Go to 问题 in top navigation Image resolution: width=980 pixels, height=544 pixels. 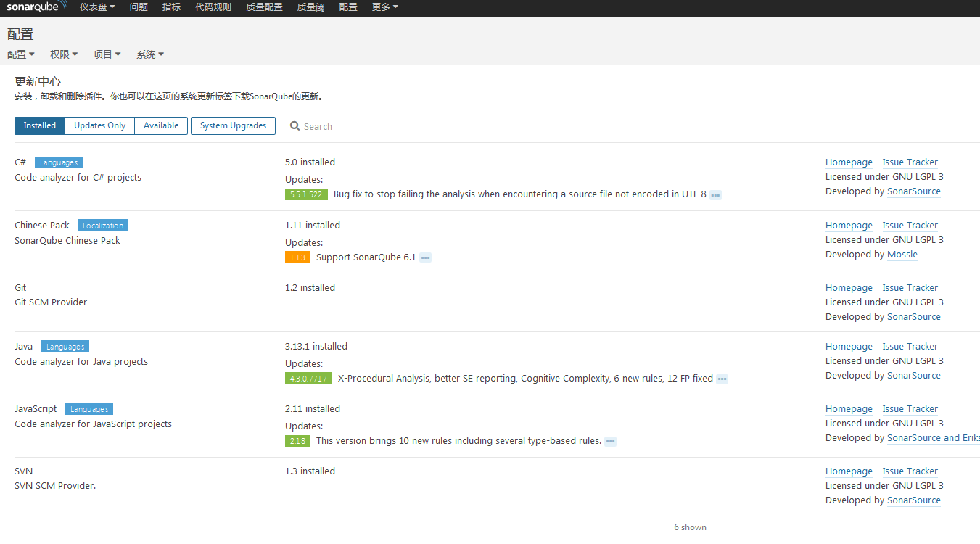(x=139, y=7)
